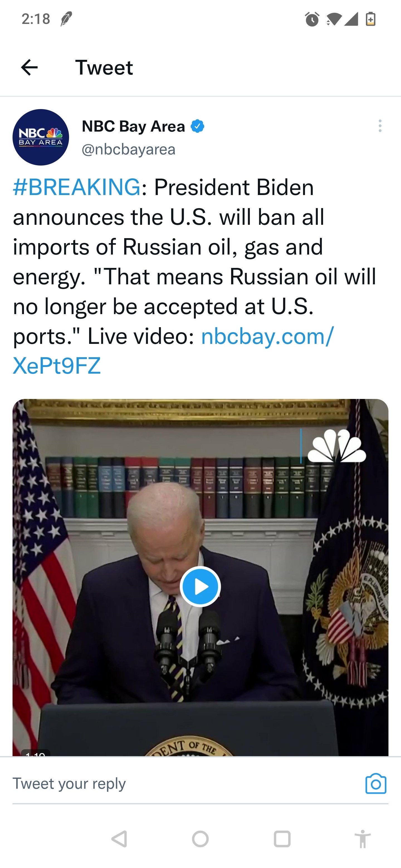This screenshot has width=401, height=868.
Task: Tap the NBC Bay Area display name
Action: pos(133,126)
